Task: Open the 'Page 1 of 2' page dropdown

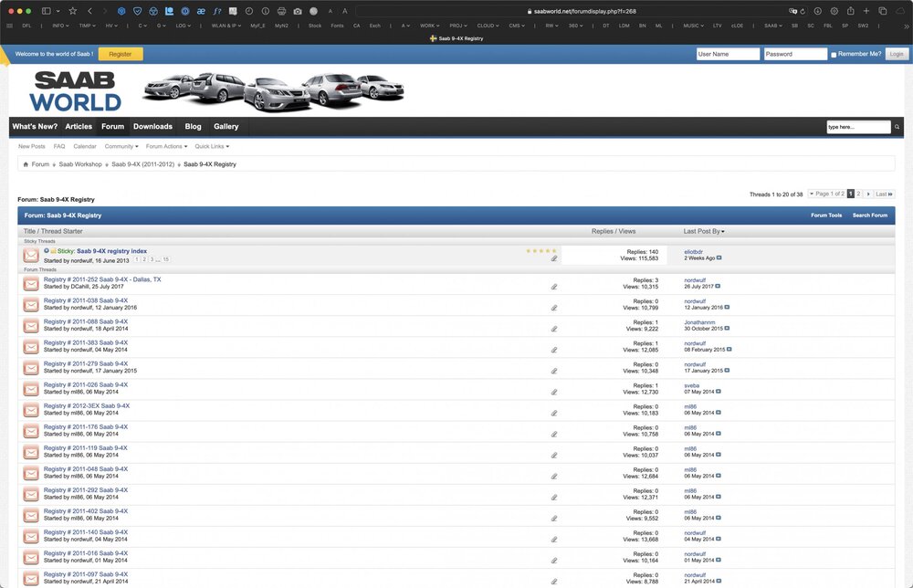Action: tap(827, 194)
